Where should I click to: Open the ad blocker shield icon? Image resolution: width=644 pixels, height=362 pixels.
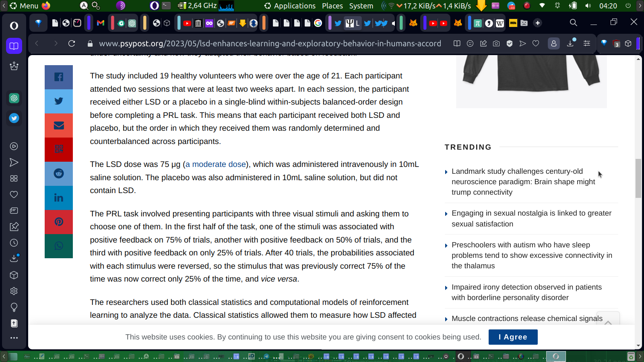(x=510, y=43)
